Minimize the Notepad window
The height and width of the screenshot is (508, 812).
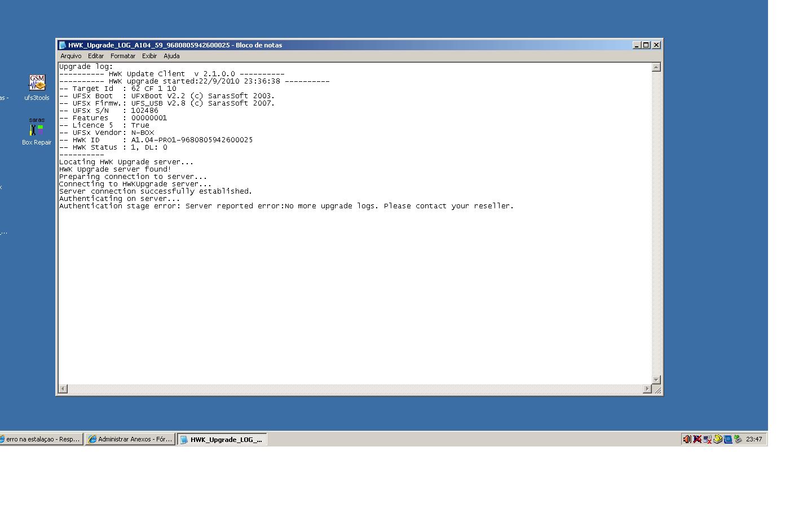pos(637,45)
